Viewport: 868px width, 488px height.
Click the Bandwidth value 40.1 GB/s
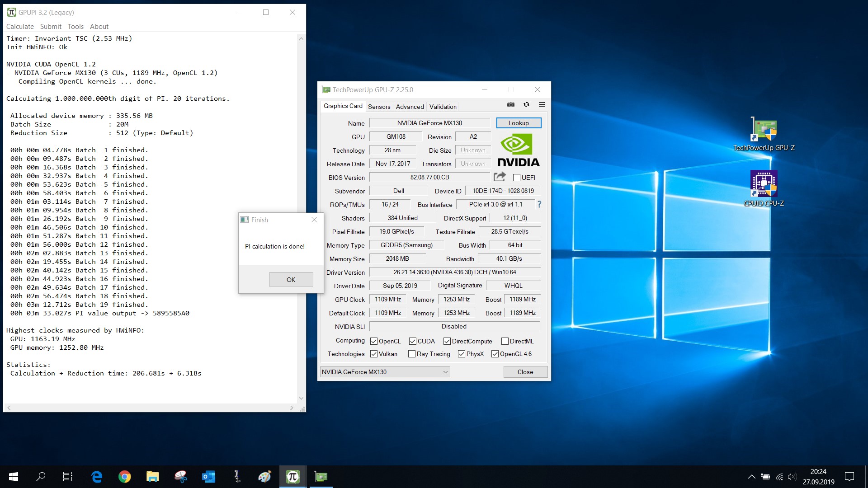(509, 258)
